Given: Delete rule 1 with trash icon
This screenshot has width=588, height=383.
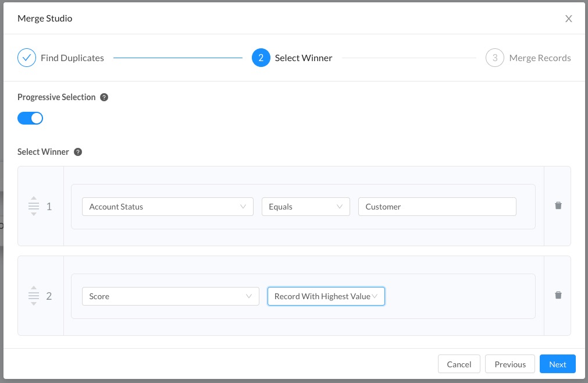Looking at the screenshot, I should pos(558,205).
